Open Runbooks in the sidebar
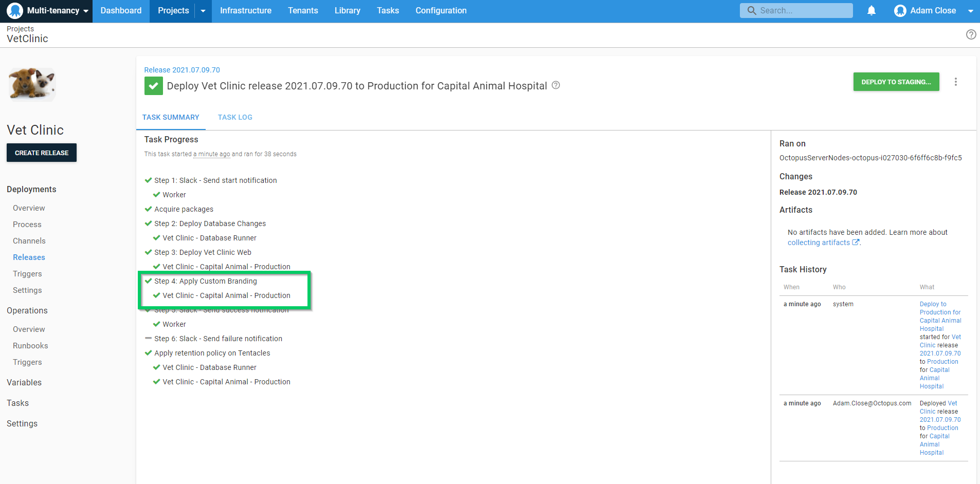 tap(30, 346)
